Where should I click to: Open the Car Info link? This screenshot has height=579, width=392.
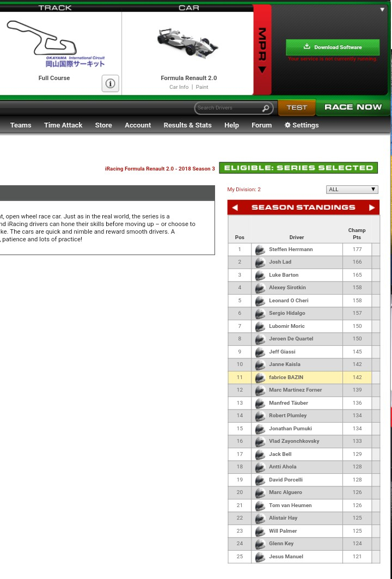[x=179, y=87]
